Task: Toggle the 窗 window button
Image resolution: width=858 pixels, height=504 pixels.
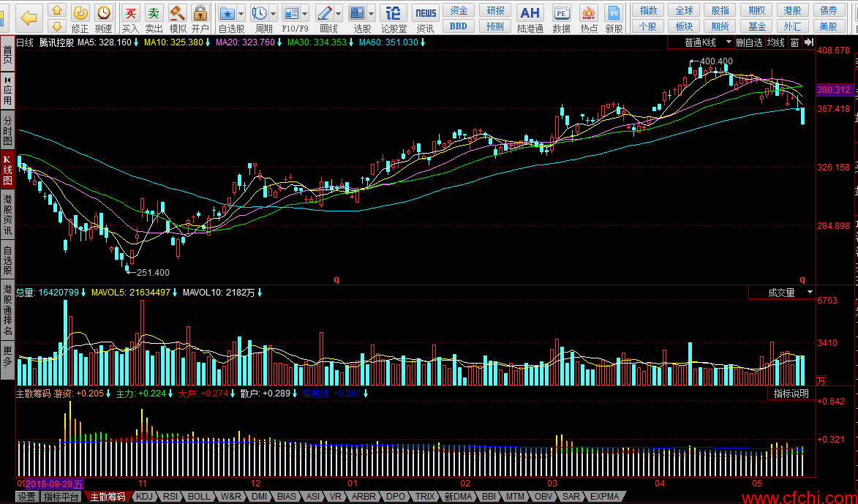Action: point(794,42)
